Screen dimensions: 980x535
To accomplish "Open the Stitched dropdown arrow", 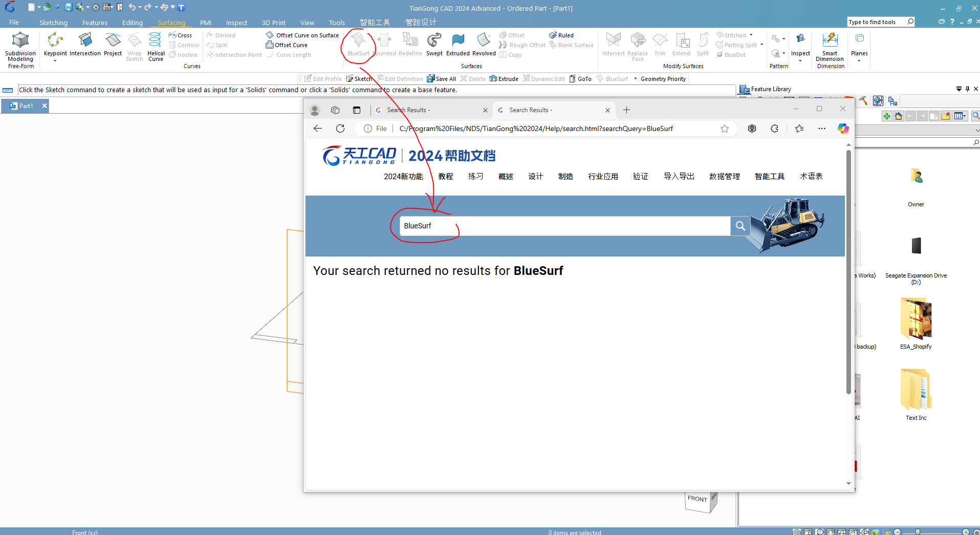I will click(751, 35).
